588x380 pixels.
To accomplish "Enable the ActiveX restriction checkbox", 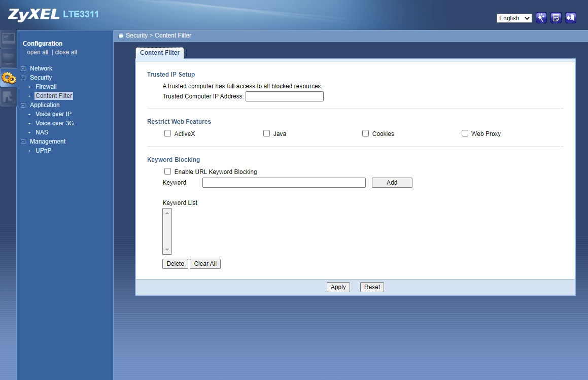I will click(167, 133).
